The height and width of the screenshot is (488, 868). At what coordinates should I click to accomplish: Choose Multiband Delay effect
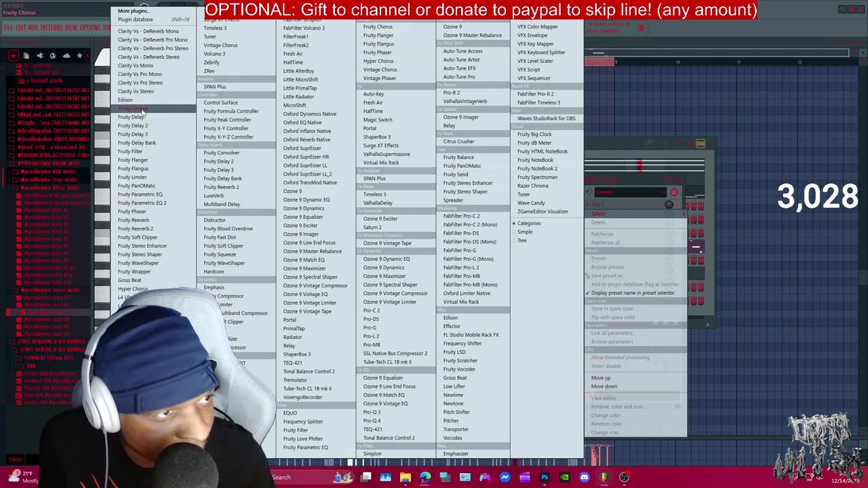[x=222, y=204]
